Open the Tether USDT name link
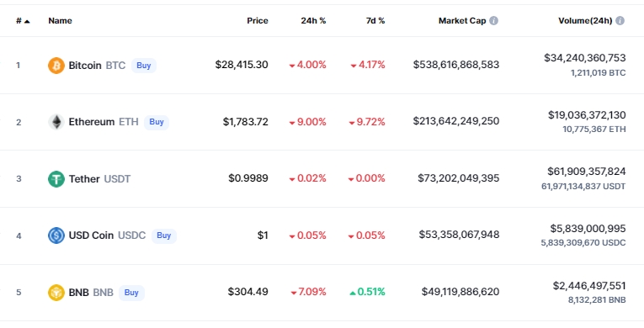 [100, 179]
